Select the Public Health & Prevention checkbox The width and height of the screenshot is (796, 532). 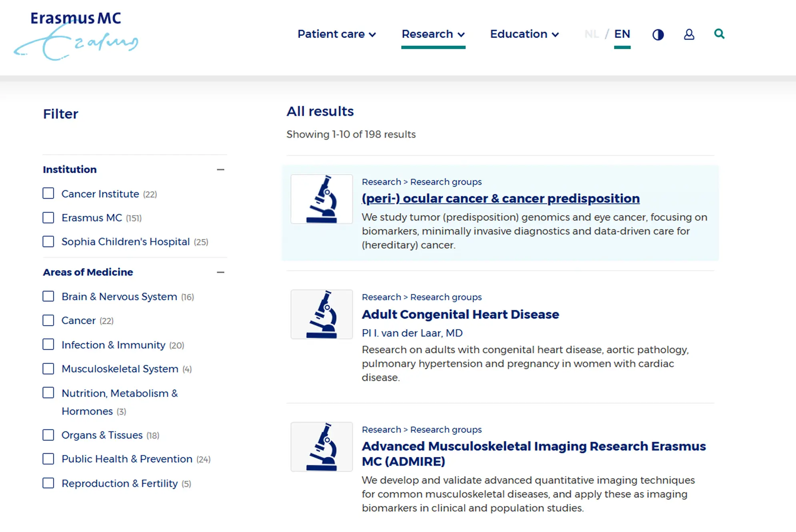point(48,459)
